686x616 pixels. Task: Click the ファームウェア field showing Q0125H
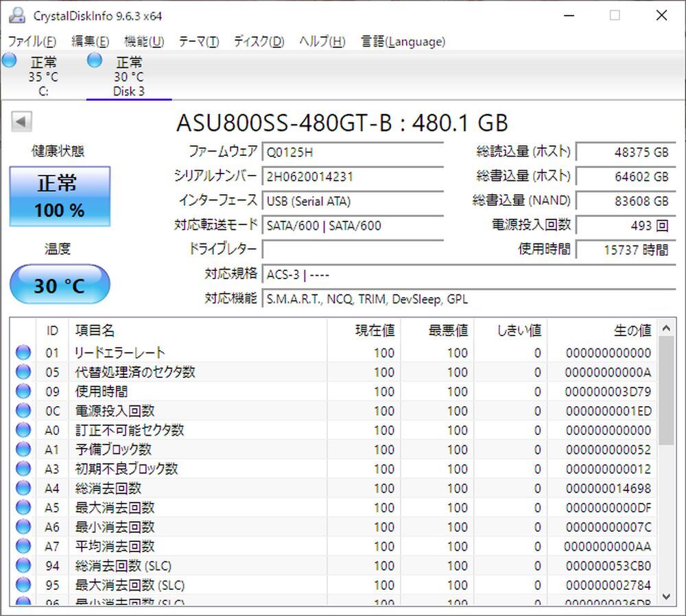[x=353, y=152]
